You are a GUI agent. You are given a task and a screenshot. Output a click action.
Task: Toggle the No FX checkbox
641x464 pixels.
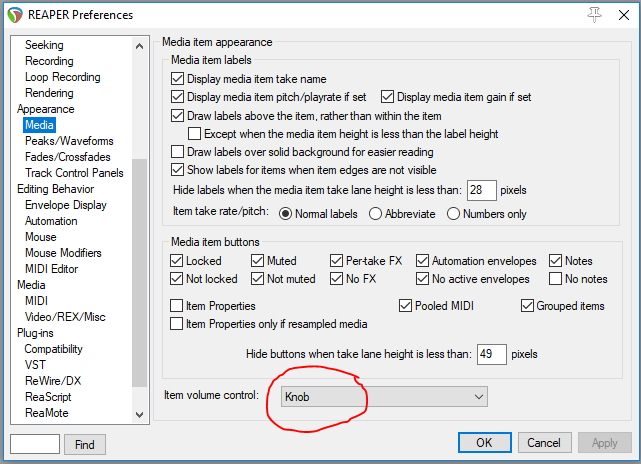[336, 279]
